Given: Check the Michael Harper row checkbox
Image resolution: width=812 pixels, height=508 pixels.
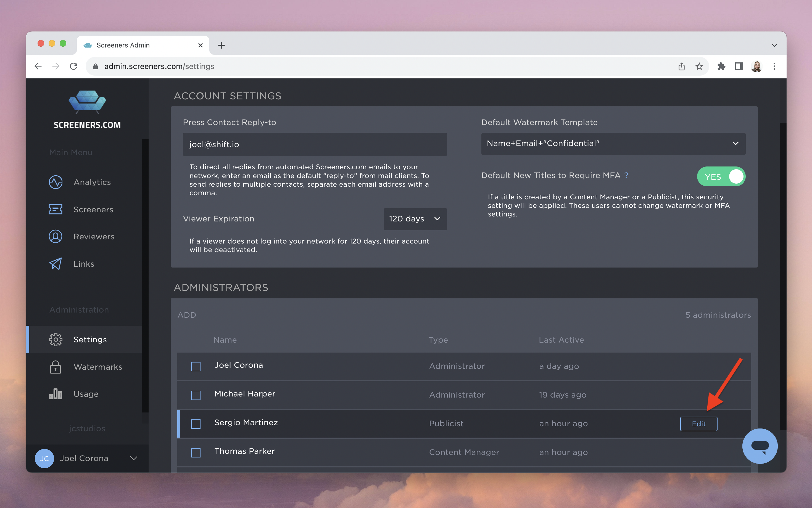Looking at the screenshot, I should tap(196, 395).
